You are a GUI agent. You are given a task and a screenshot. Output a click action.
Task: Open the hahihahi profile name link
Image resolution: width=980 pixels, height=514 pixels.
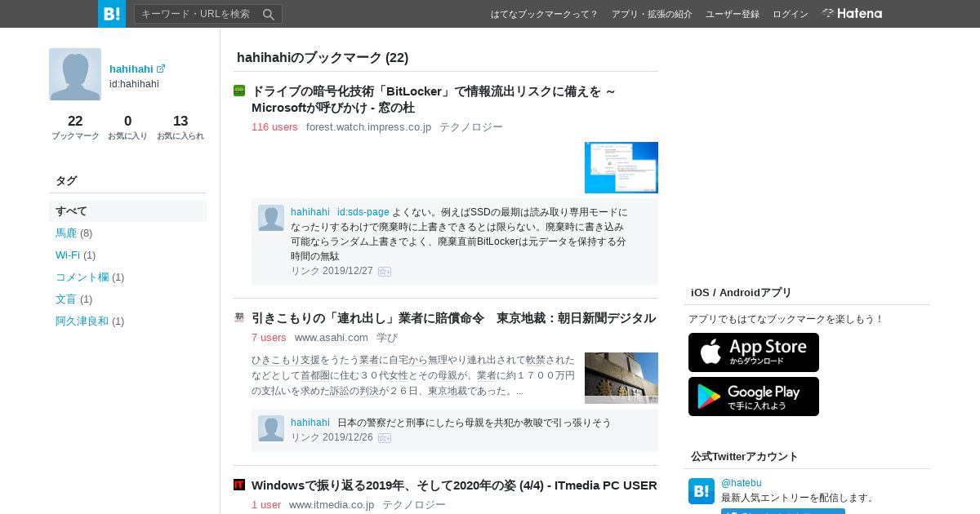[x=131, y=69]
